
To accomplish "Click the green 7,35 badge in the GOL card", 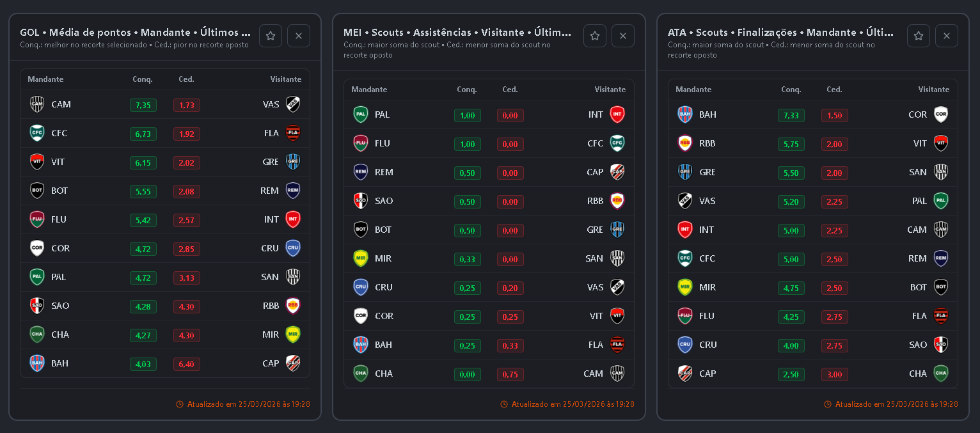I will 143,105.
